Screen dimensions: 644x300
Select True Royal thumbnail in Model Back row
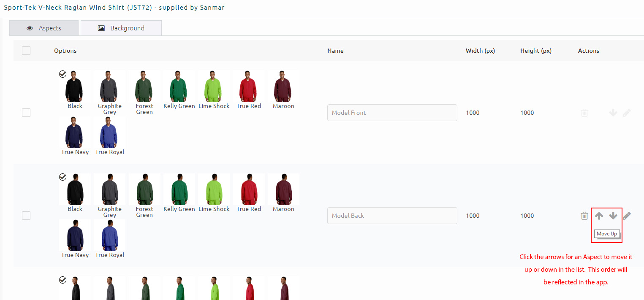pyautogui.click(x=110, y=235)
